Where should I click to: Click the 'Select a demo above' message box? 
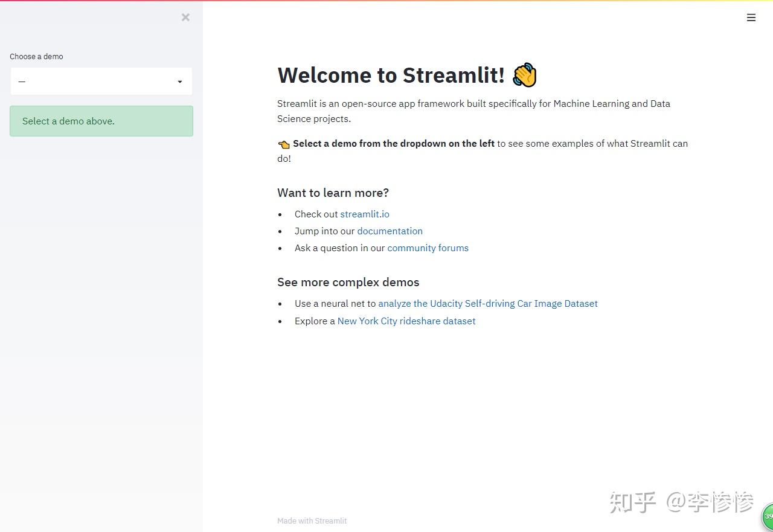[101, 121]
